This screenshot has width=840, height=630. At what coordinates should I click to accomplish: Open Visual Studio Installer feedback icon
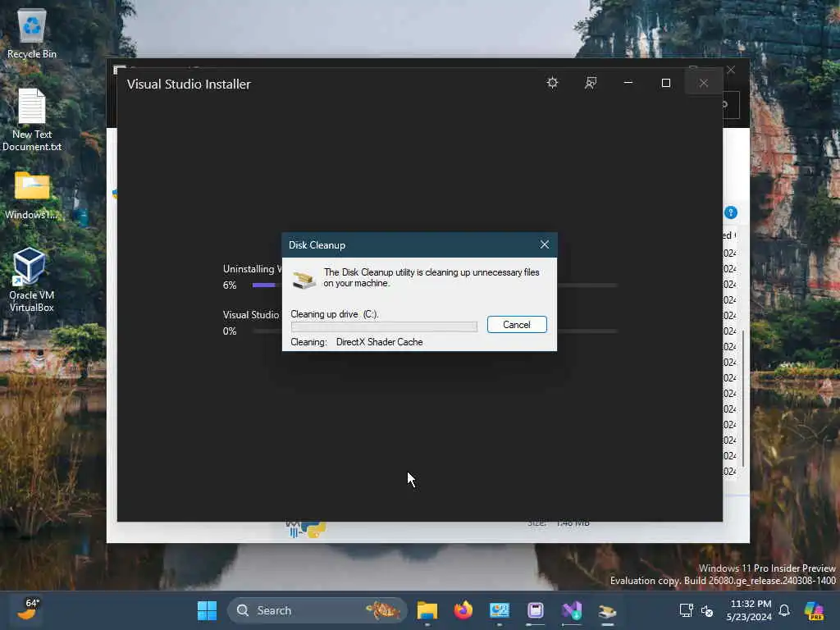[591, 83]
